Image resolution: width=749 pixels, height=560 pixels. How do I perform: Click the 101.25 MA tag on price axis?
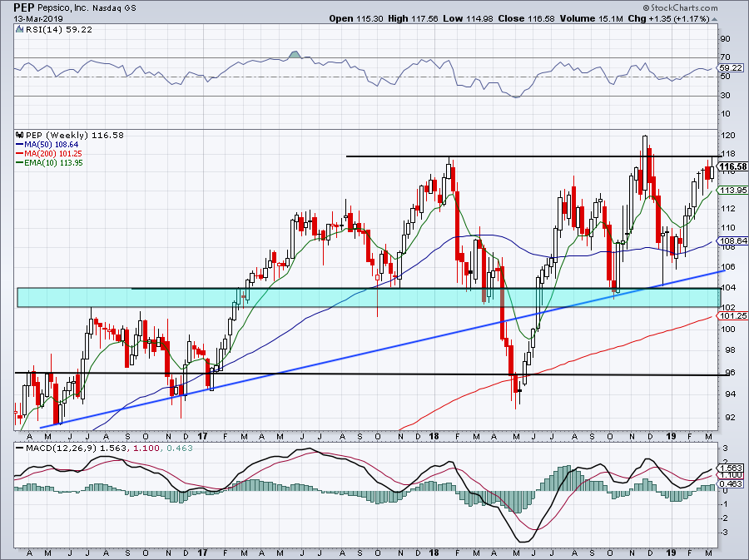tap(733, 315)
